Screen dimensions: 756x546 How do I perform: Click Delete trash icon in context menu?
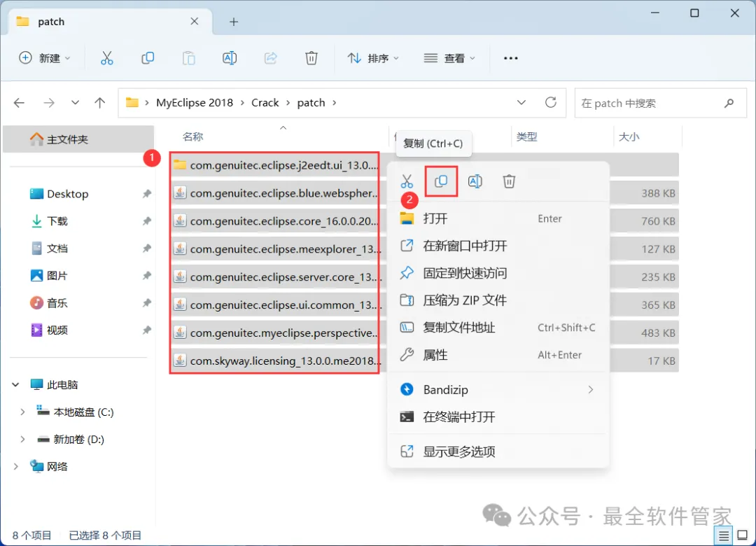509,181
